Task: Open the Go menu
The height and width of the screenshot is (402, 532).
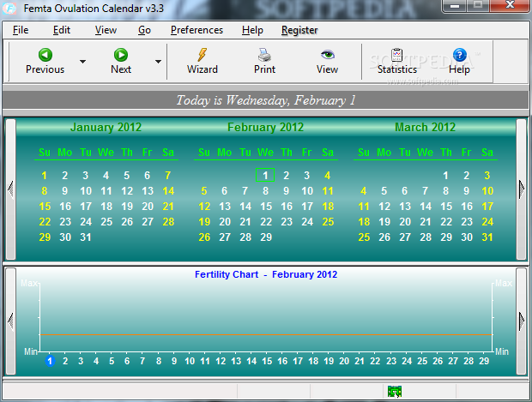Action: [x=144, y=30]
